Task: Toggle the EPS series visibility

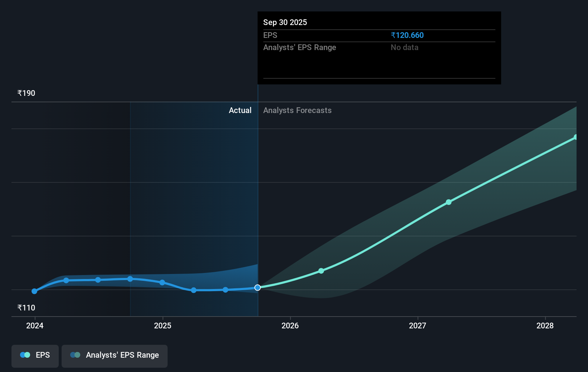Action: click(35, 356)
